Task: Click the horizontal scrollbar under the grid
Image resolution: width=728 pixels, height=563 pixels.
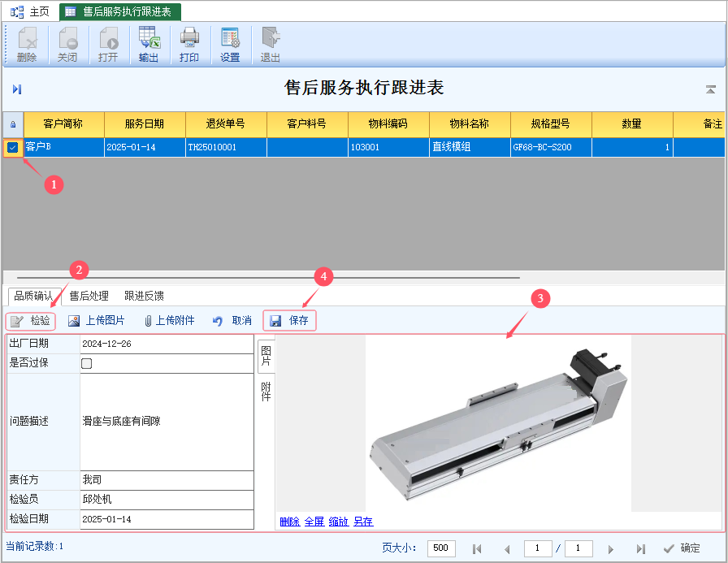Action: click(268, 278)
